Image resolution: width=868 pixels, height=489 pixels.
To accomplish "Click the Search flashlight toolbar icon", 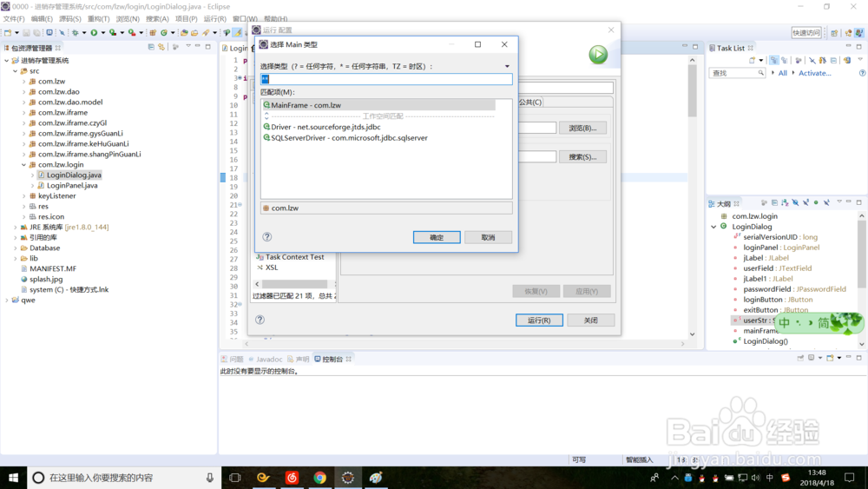I will tap(206, 33).
